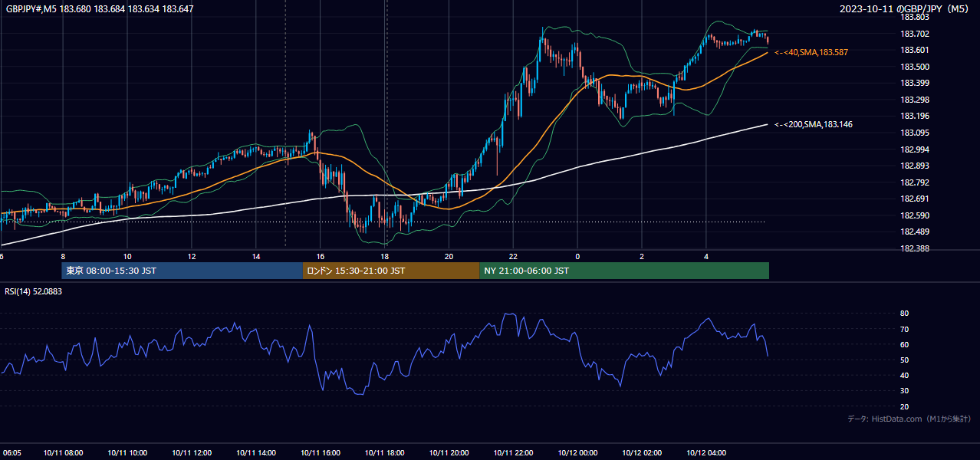Screen dimensions: 980x460
Task: Click time label 10/12 04:00
Action: tap(707, 453)
